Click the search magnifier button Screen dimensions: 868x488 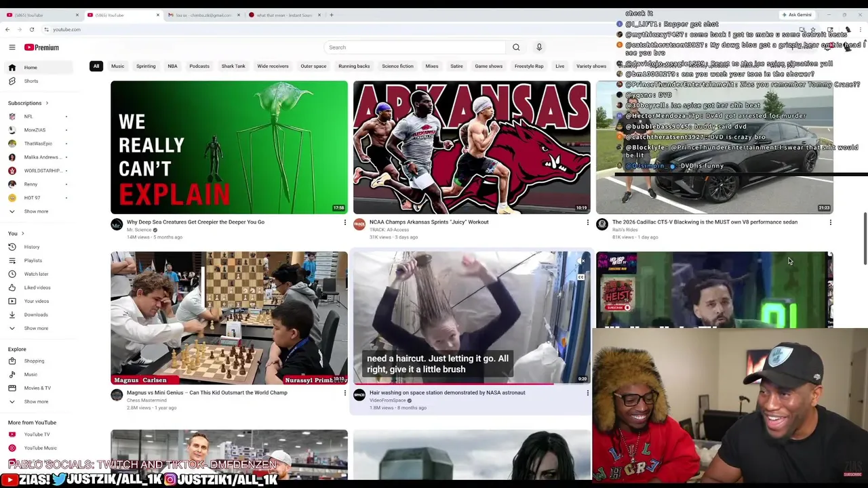point(516,47)
